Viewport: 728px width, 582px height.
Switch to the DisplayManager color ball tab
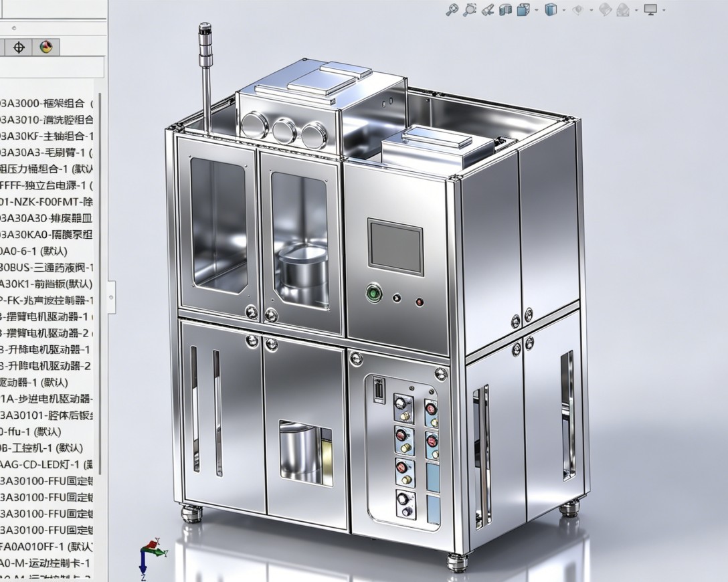pyautogui.click(x=46, y=47)
